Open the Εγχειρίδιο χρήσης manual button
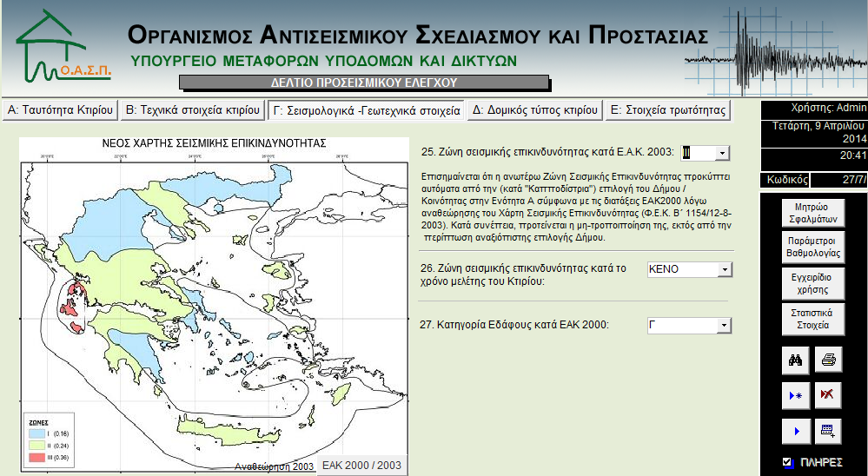This screenshot has width=868, height=476. click(812, 283)
